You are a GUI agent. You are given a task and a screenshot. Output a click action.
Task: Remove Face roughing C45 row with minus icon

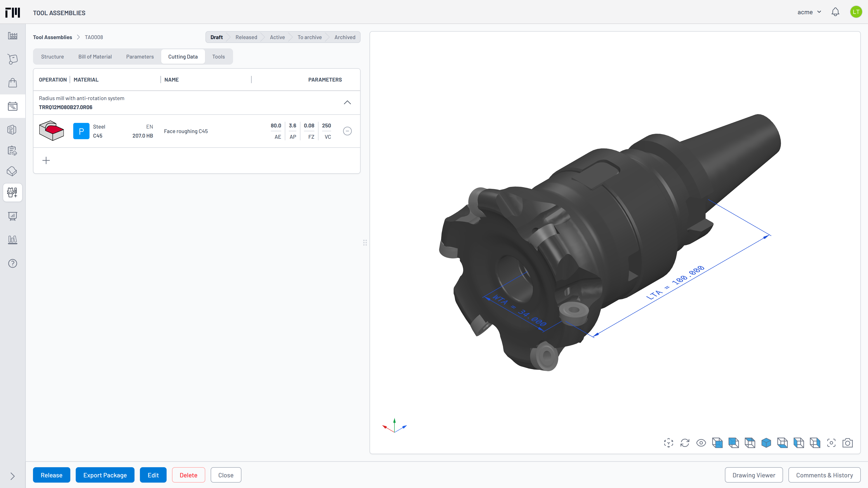(x=347, y=131)
